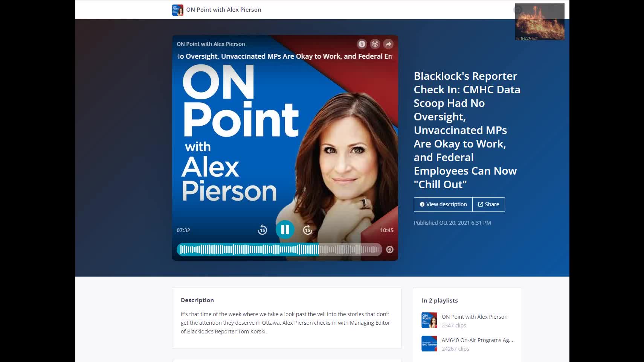644x362 pixels.
Task: Click the episode description paragraph
Action: pyautogui.click(x=285, y=323)
